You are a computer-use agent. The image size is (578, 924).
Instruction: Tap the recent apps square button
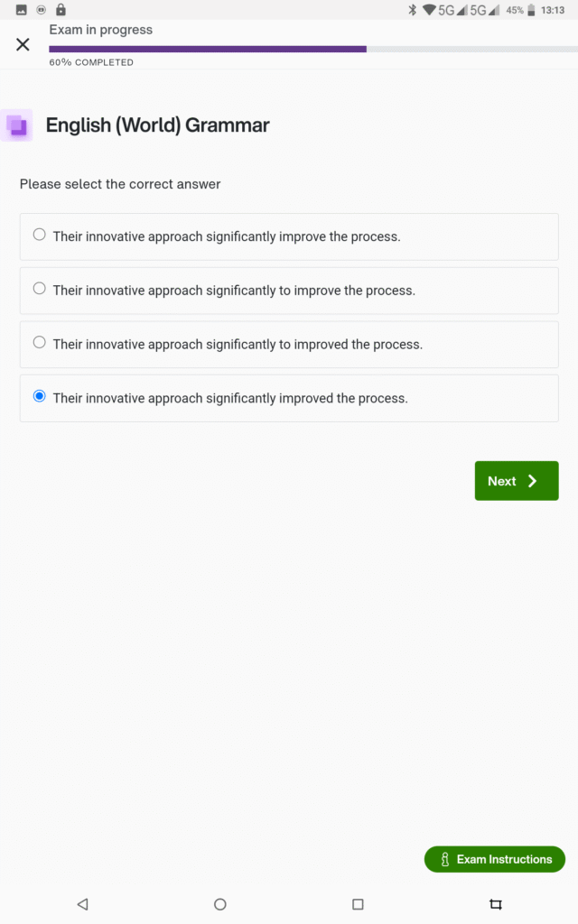pos(358,903)
